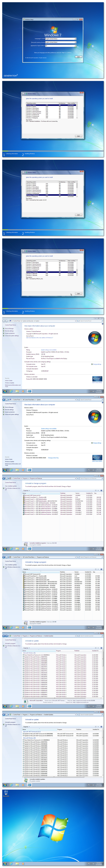Screen dimensions: 106x868
Task: Click Next in the Windows 7 language setup dialog
Action: click(78, 57)
